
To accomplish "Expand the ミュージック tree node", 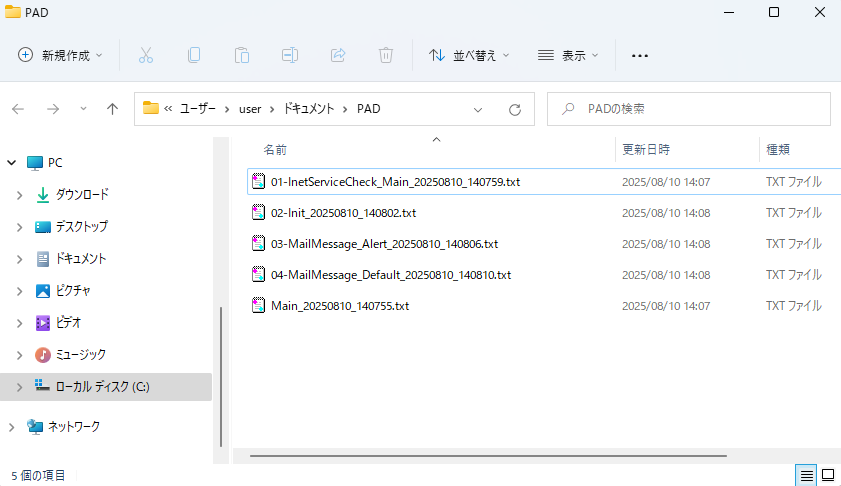I will [19, 355].
